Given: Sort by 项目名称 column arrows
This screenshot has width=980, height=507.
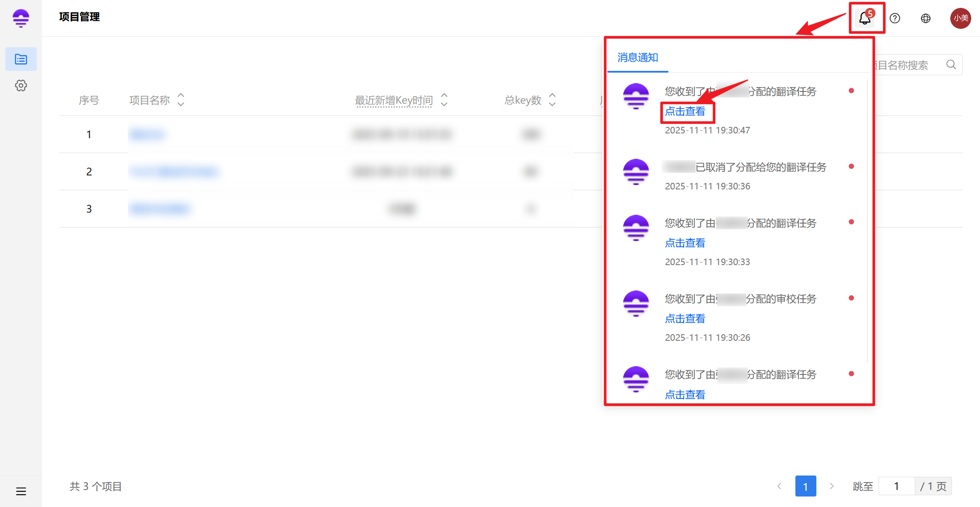Looking at the screenshot, I should click(181, 100).
